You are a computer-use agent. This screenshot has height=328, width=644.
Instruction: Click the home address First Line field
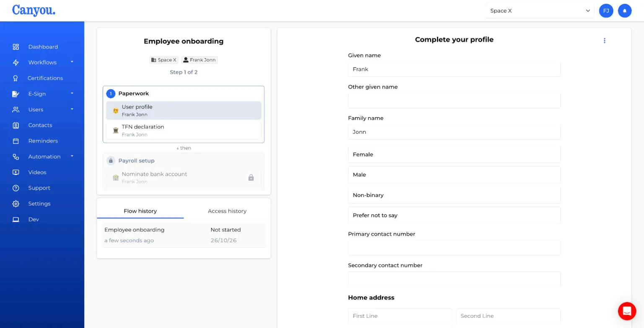click(400, 316)
